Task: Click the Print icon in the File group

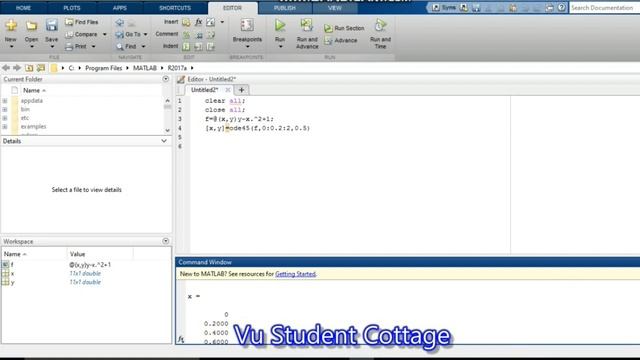Action: click(69, 47)
